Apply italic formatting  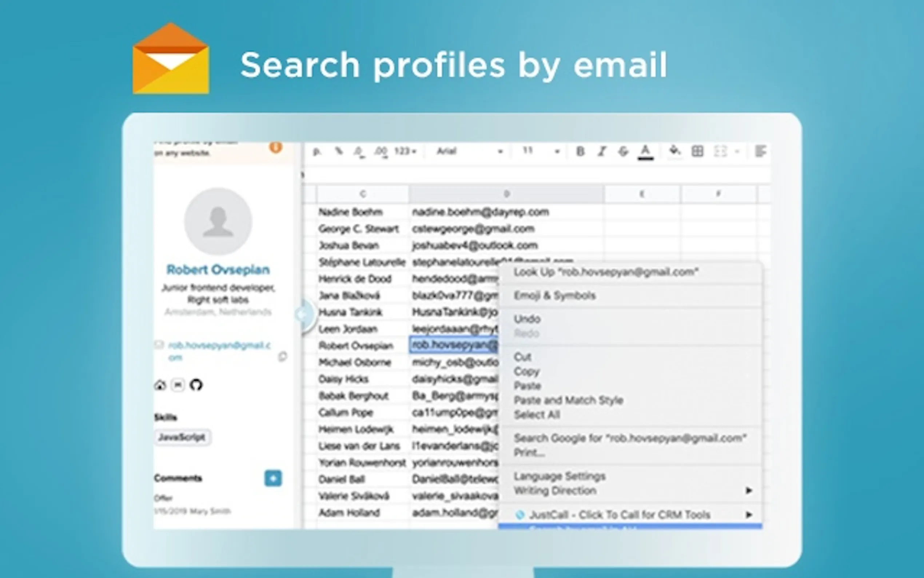[602, 152]
